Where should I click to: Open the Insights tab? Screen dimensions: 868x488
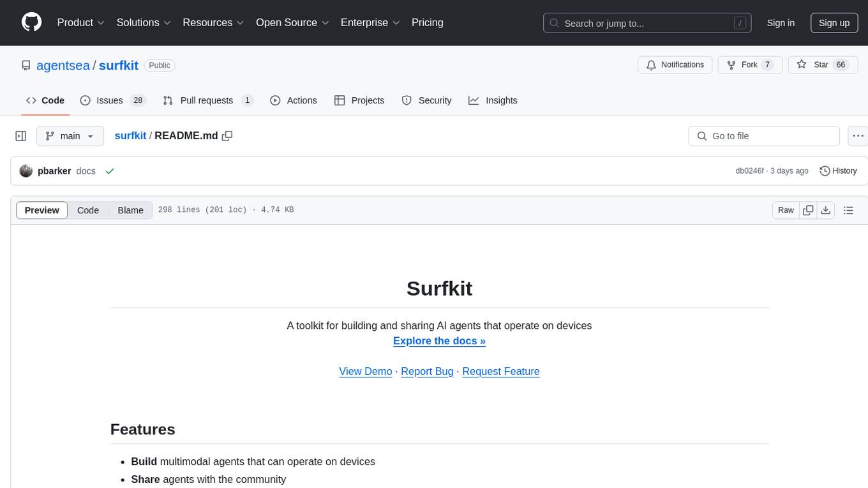493,100
